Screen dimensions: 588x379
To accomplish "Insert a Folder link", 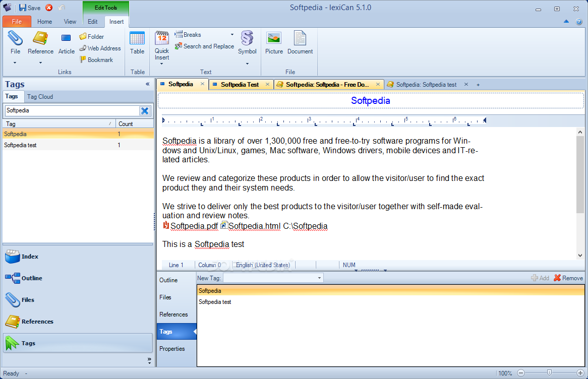I will (x=91, y=36).
